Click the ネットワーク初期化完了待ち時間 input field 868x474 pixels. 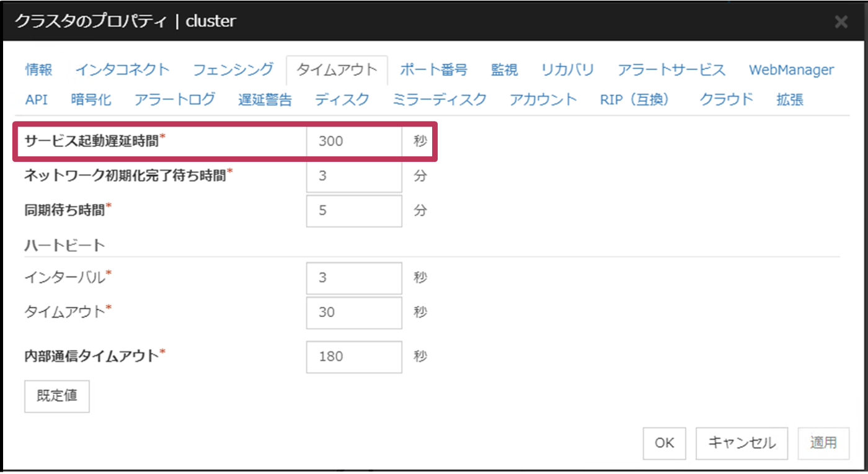354,176
